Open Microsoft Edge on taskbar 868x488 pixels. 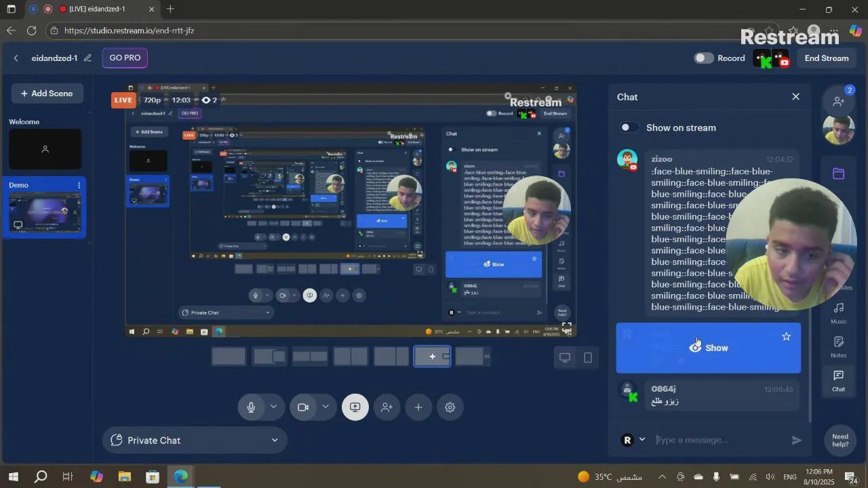[180, 476]
